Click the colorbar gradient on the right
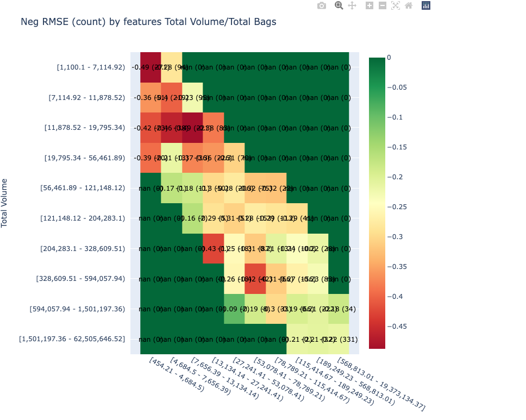The image size is (526, 420). (377, 201)
